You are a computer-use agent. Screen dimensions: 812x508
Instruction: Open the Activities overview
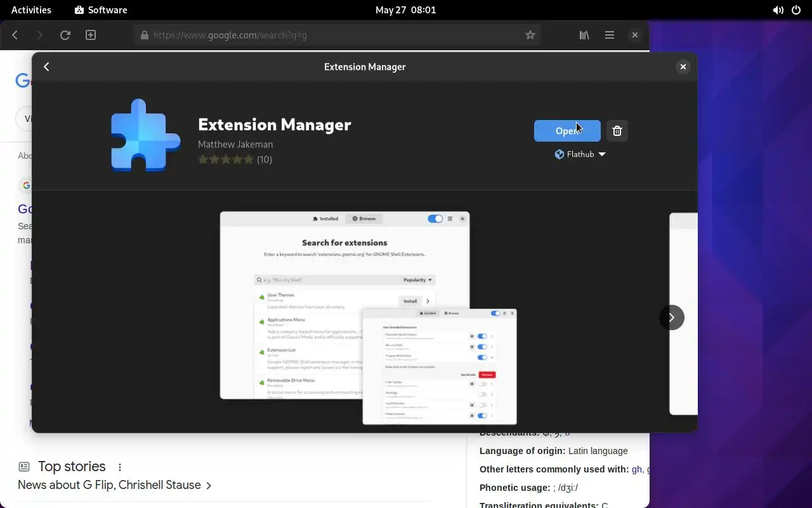31,10
